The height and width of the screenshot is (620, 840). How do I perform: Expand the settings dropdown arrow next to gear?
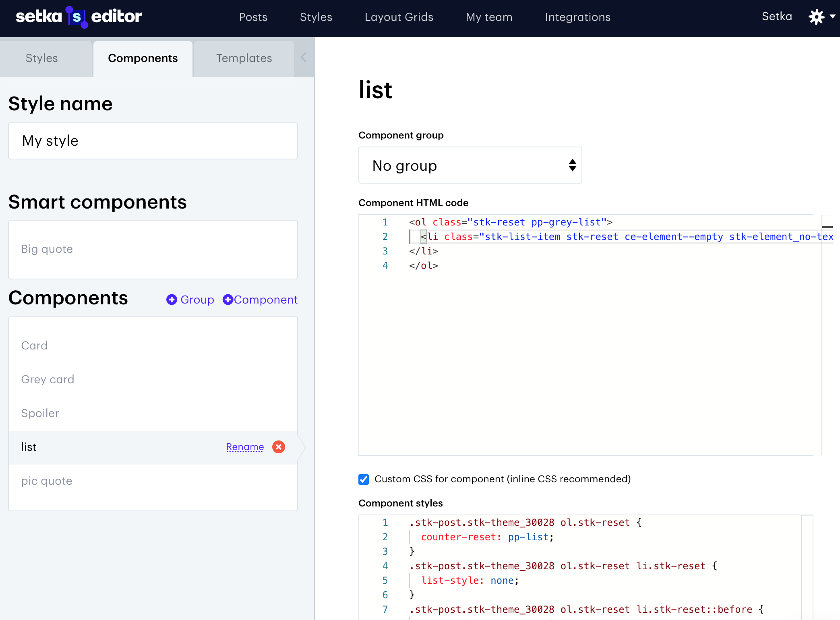point(833,17)
